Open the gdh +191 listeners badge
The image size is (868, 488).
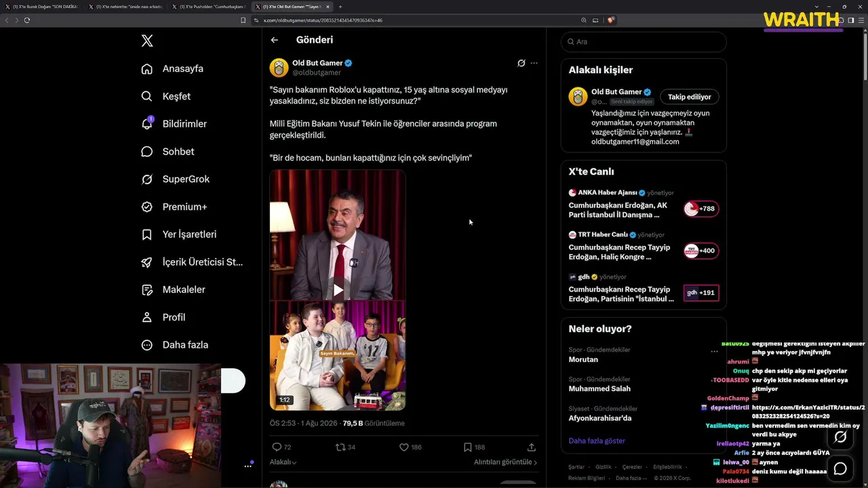[x=701, y=293]
